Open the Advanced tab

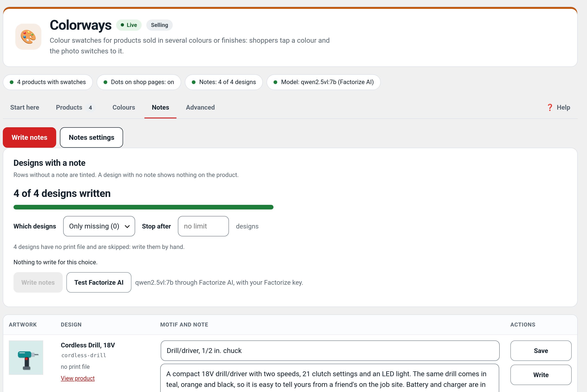200,108
